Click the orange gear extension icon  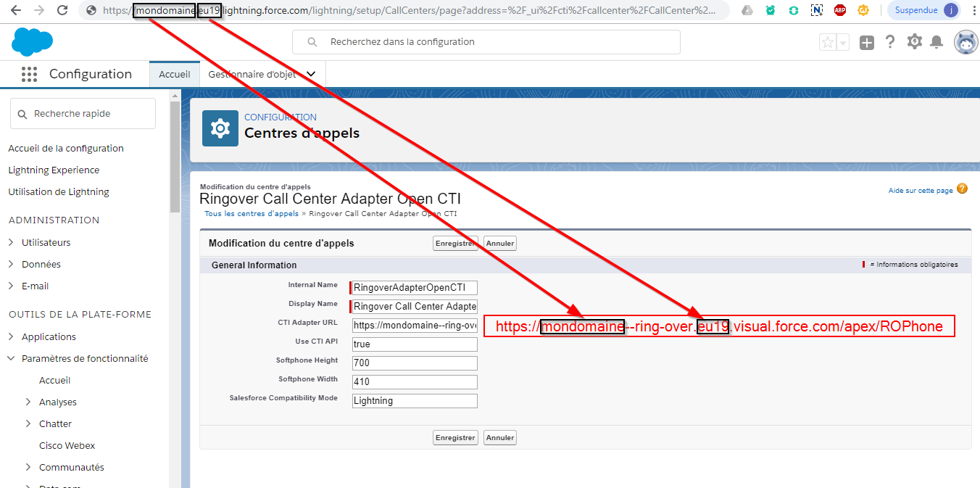(863, 10)
